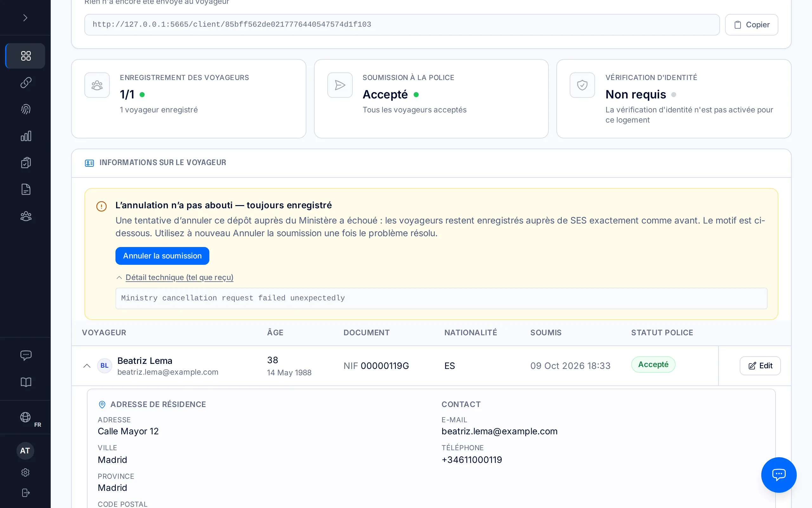Copy the client link with Copier button
812x508 pixels.
(x=751, y=24)
